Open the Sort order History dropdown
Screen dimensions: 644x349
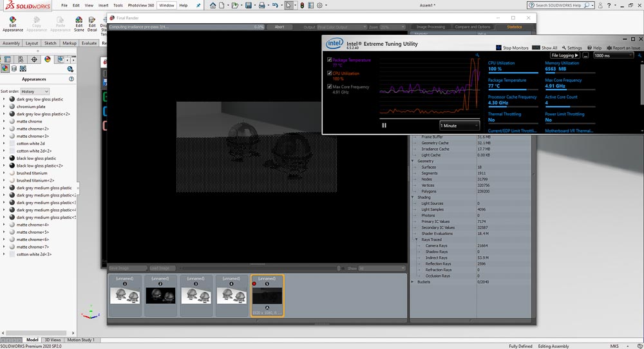35,91
